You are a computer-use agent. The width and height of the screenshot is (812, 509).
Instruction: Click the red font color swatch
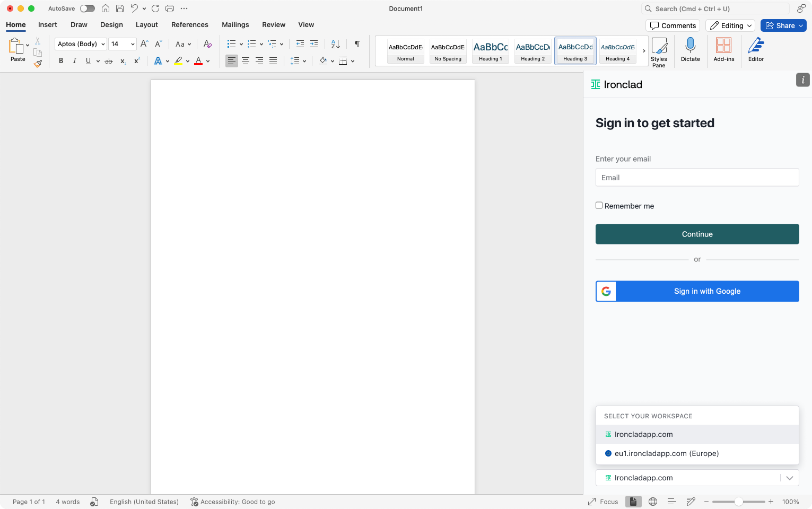click(198, 61)
